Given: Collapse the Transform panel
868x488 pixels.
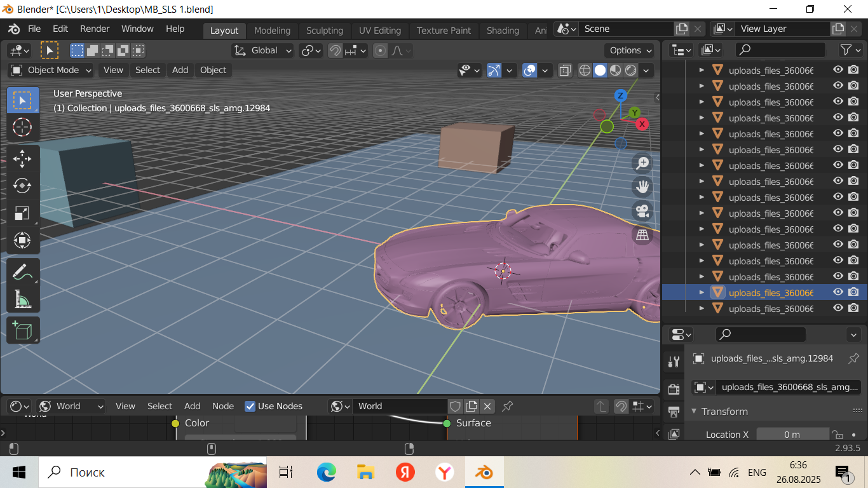Looking at the screenshot, I should coord(695,411).
